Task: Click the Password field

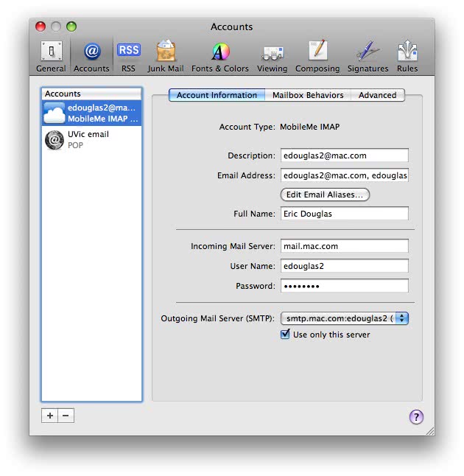Action: (345, 286)
